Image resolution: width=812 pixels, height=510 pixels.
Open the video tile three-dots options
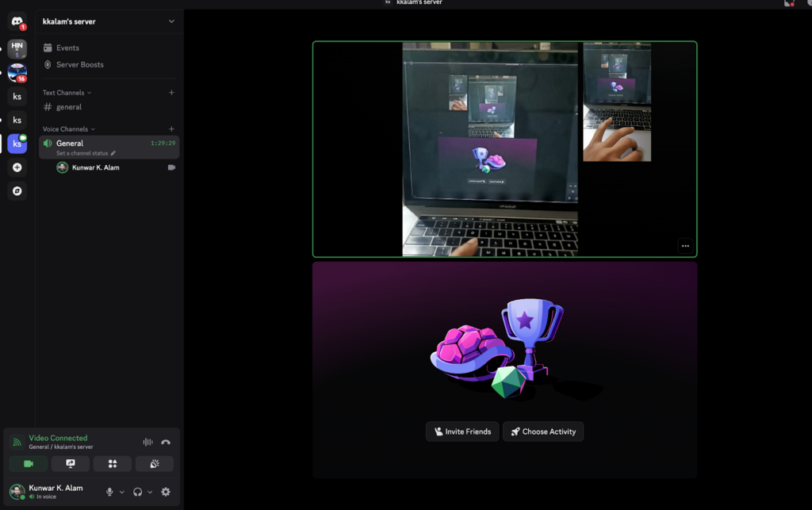coord(685,246)
